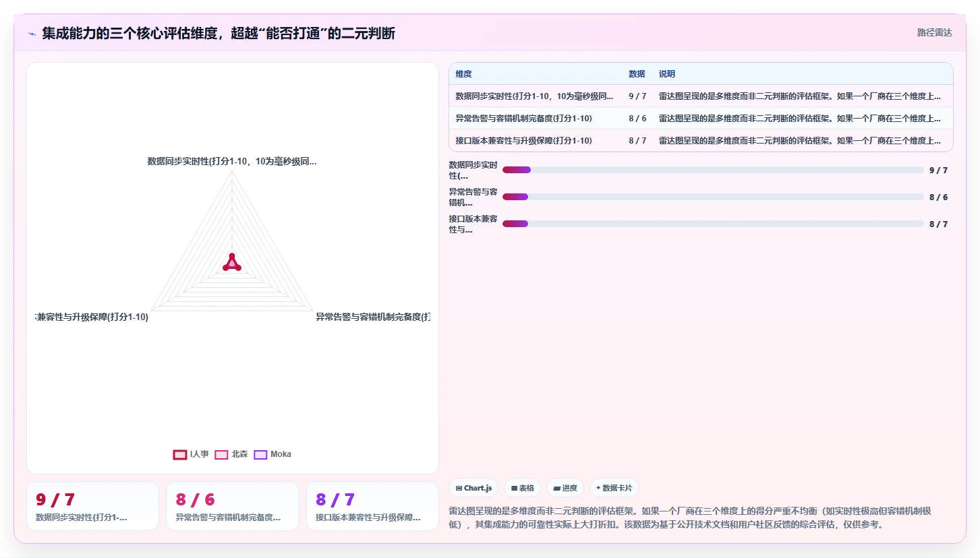Click the 9 / 7 value beside the first progress bar

point(938,170)
